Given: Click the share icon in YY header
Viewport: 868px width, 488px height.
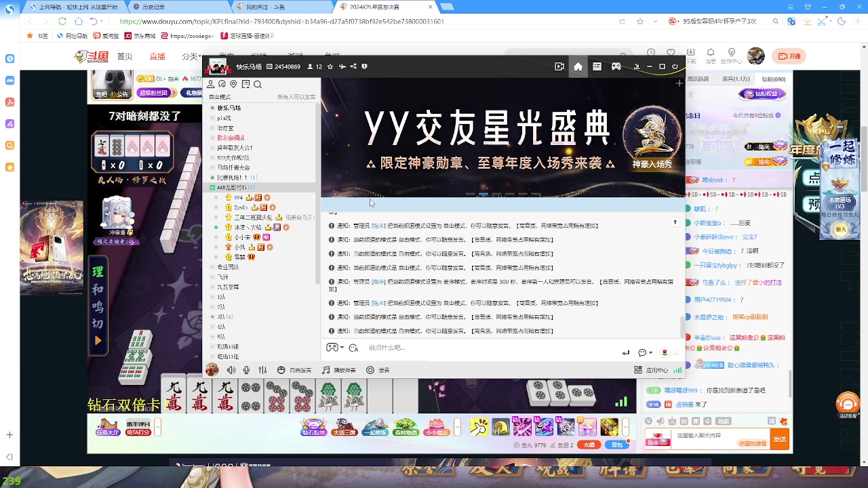Looking at the screenshot, I should click(353, 66).
